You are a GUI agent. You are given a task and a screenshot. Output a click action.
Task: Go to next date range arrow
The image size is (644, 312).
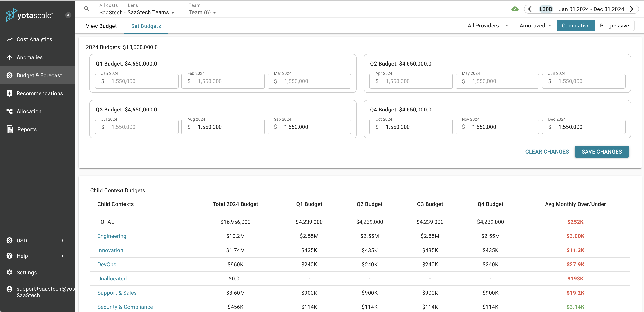[x=631, y=9]
